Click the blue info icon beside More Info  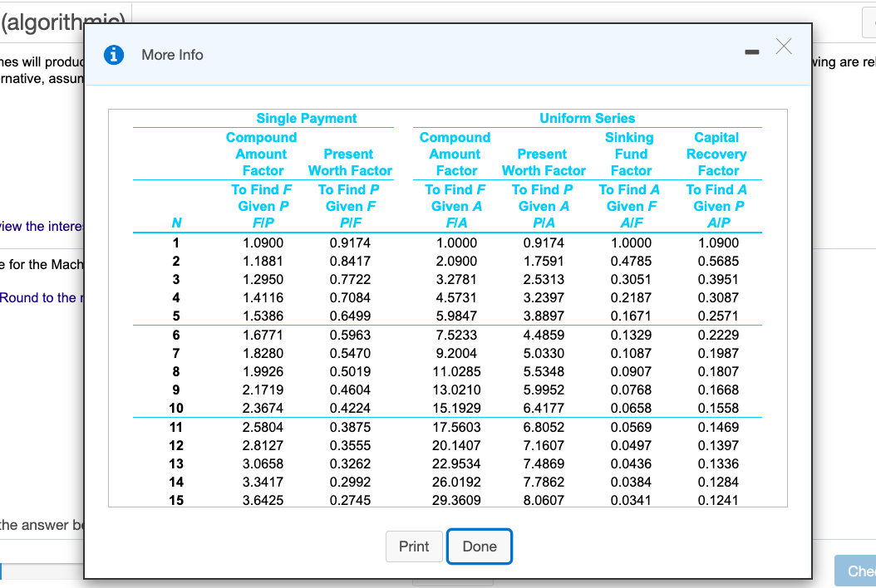(x=114, y=55)
